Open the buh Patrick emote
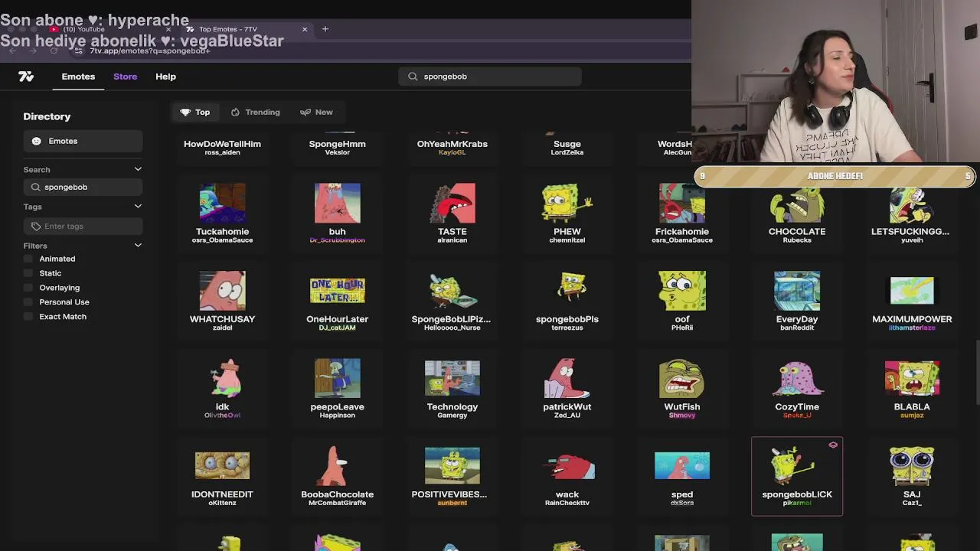The height and width of the screenshot is (551, 980). coord(337,213)
